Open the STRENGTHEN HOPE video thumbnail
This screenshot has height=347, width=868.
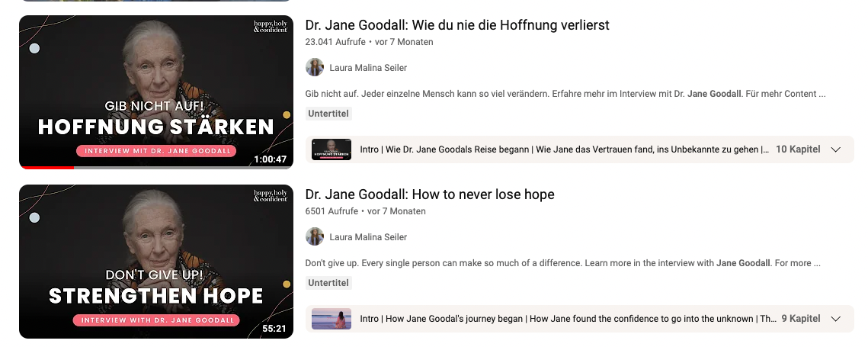coord(156,262)
